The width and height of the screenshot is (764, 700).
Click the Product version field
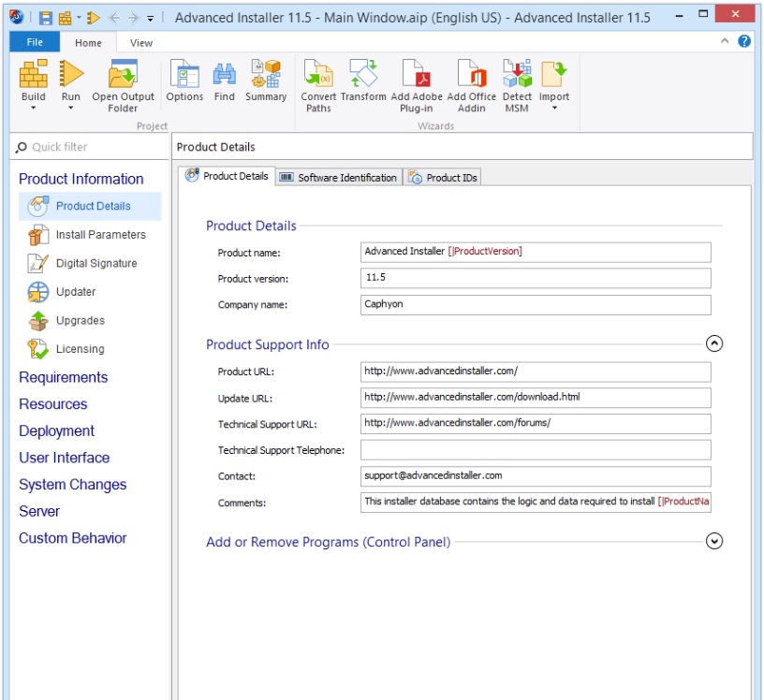pyautogui.click(x=536, y=278)
